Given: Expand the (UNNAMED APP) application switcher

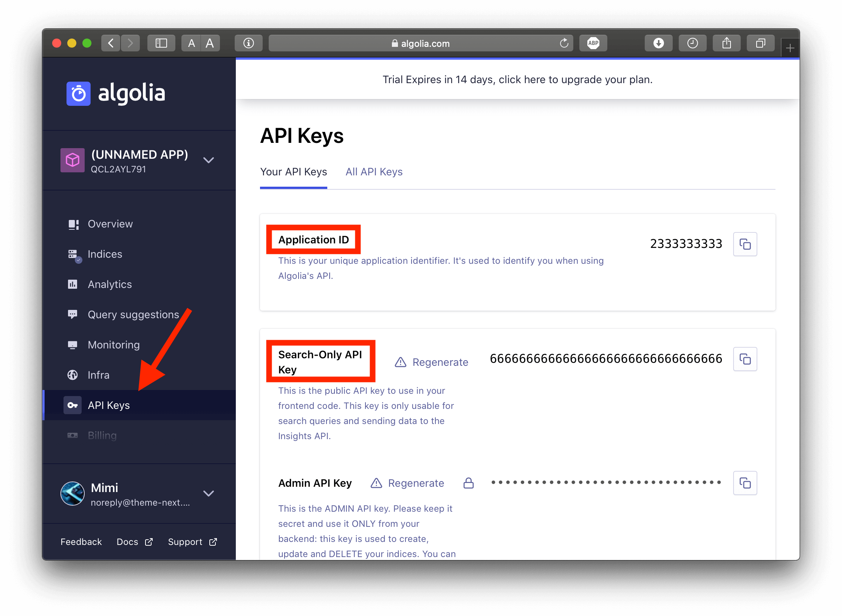Looking at the screenshot, I should point(209,160).
